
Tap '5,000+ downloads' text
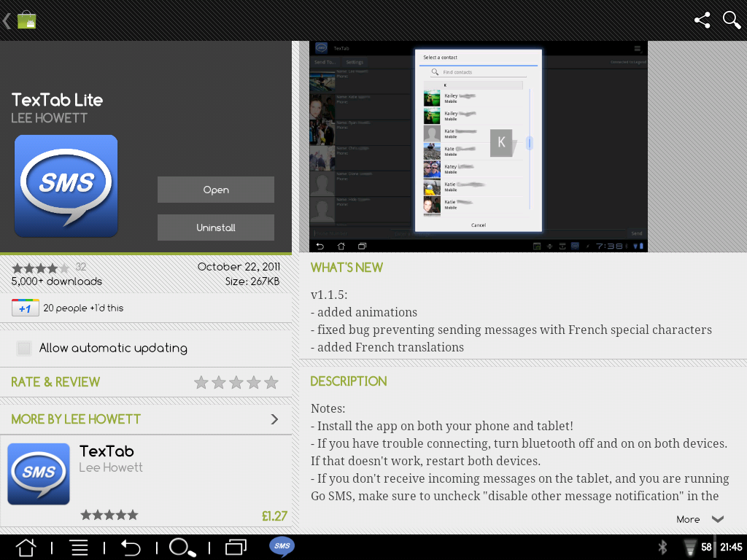[x=57, y=281]
